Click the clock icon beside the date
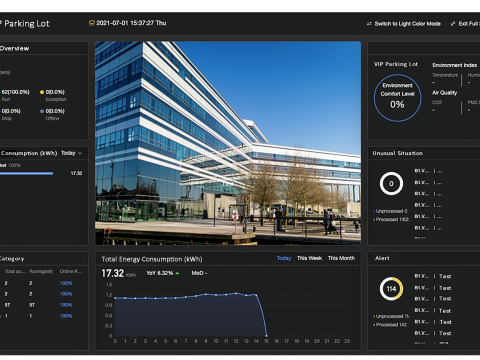The height and width of the screenshot is (360, 480). [91, 23]
